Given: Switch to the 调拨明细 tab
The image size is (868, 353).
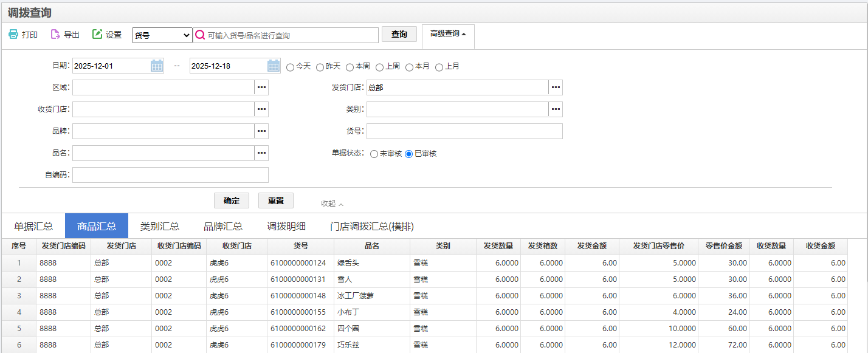Looking at the screenshot, I should click(286, 226).
